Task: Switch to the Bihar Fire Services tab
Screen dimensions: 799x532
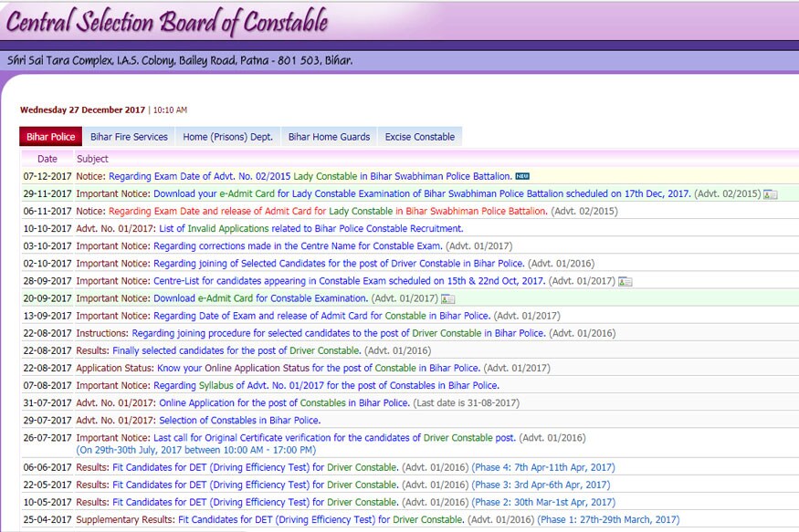Action: (x=129, y=137)
